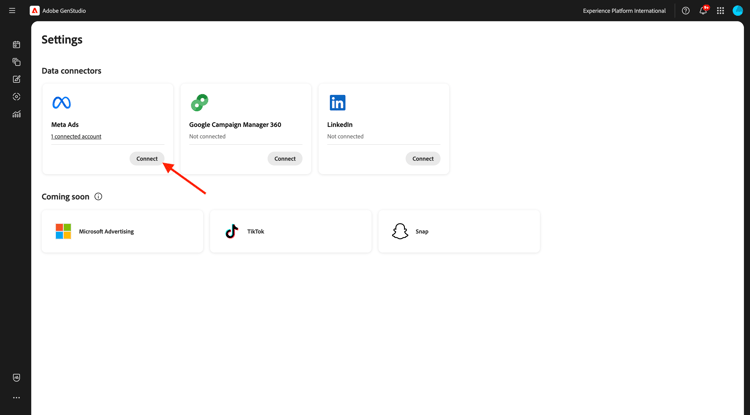The width and height of the screenshot is (750, 415).
Task: Click the Meta Ads card title
Action: (x=65, y=124)
